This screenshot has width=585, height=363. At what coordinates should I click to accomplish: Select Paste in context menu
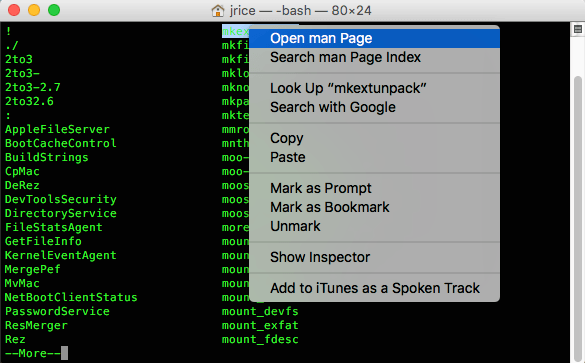click(374, 157)
